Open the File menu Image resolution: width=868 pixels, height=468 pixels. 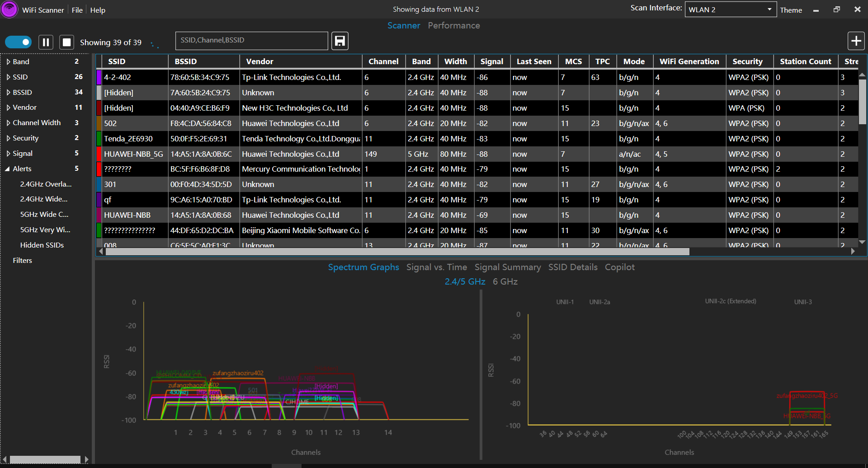click(x=77, y=10)
